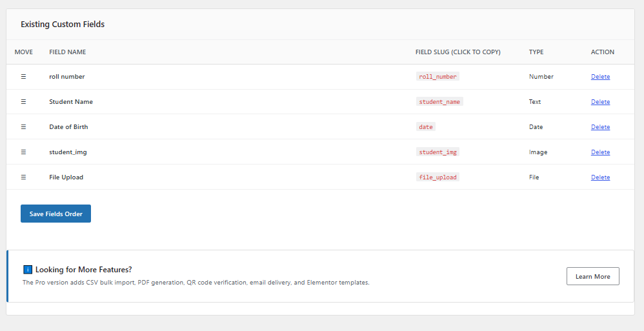Delete the Date of Birth field
Image resolution: width=644 pixels, height=331 pixels.
[600, 127]
